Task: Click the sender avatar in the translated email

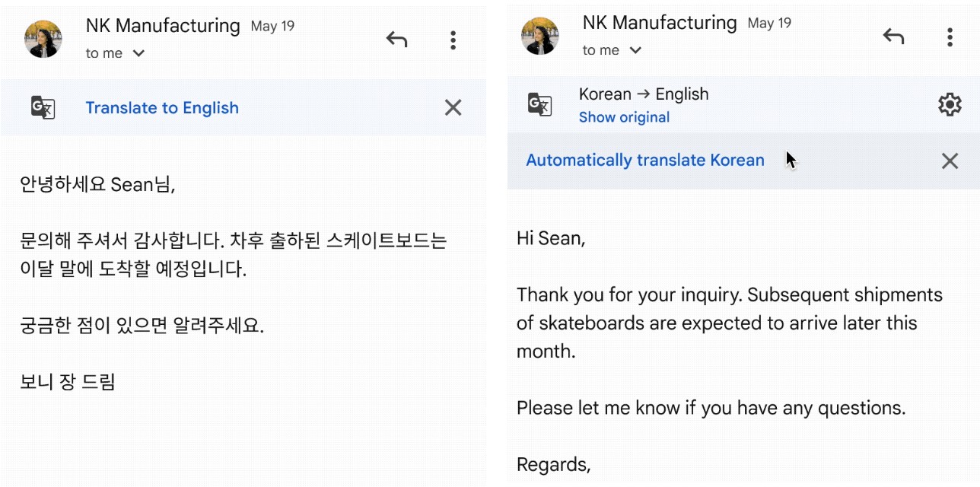Action: [540, 36]
